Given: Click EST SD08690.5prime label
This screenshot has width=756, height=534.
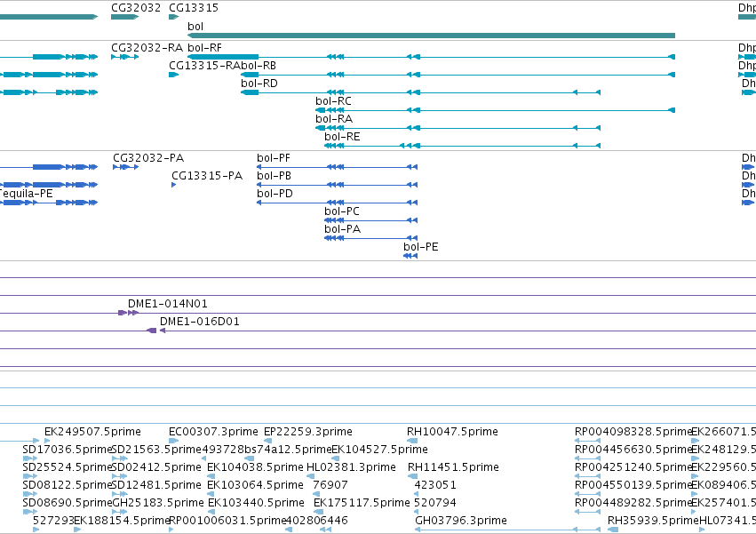Looking at the screenshot, I should pos(68,503).
